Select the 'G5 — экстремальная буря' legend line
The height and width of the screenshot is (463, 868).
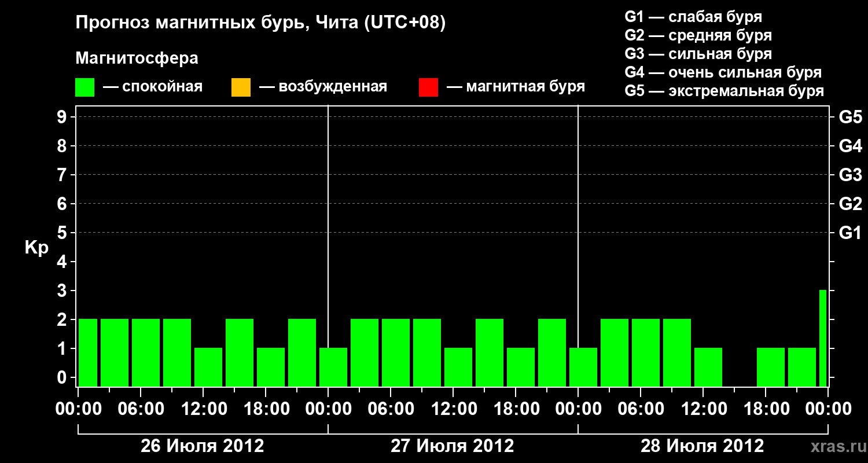coord(724,91)
